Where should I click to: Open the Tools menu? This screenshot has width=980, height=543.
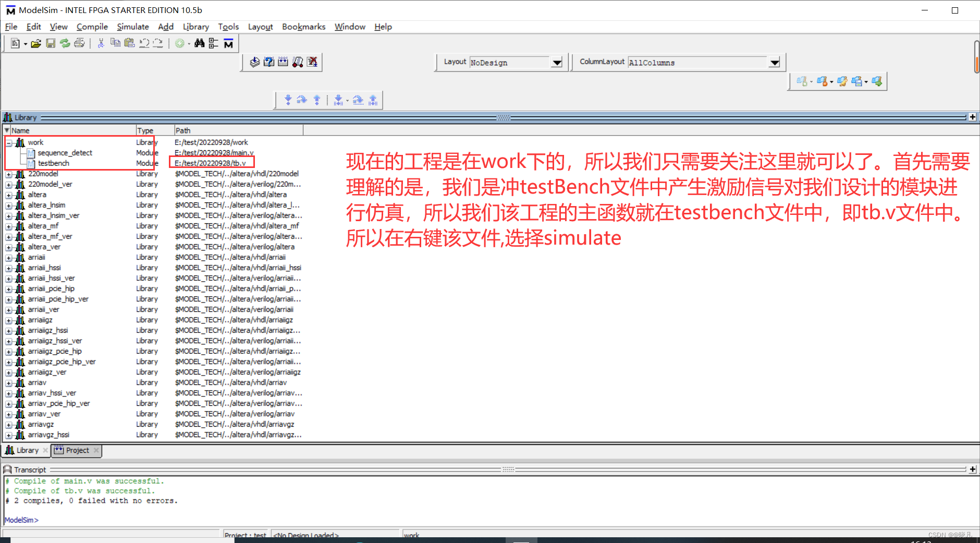tap(228, 27)
